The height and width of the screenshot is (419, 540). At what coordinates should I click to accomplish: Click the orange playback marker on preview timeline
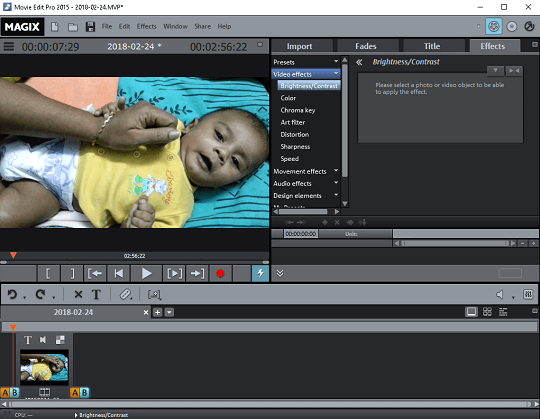click(13, 255)
